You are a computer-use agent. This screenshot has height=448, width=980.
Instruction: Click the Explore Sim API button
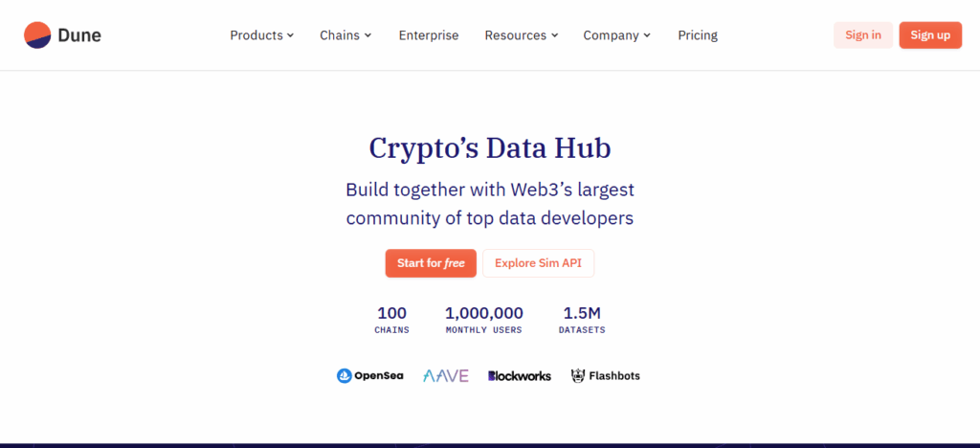pyautogui.click(x=538, y=263)
